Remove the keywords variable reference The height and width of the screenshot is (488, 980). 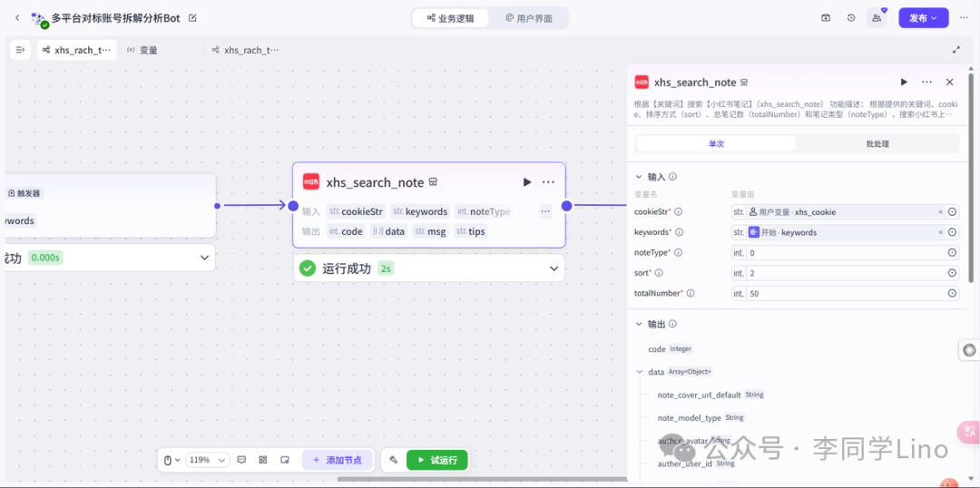coord(940,232)
